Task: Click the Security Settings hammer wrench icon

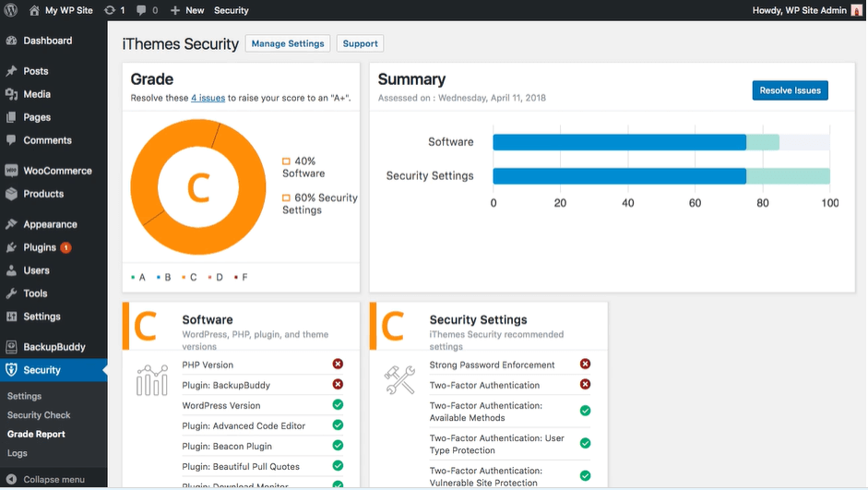Action: click(x=399, y=380)
